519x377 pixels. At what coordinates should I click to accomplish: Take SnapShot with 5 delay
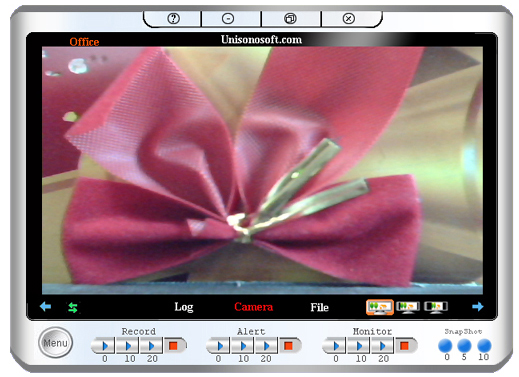[464, 346]
